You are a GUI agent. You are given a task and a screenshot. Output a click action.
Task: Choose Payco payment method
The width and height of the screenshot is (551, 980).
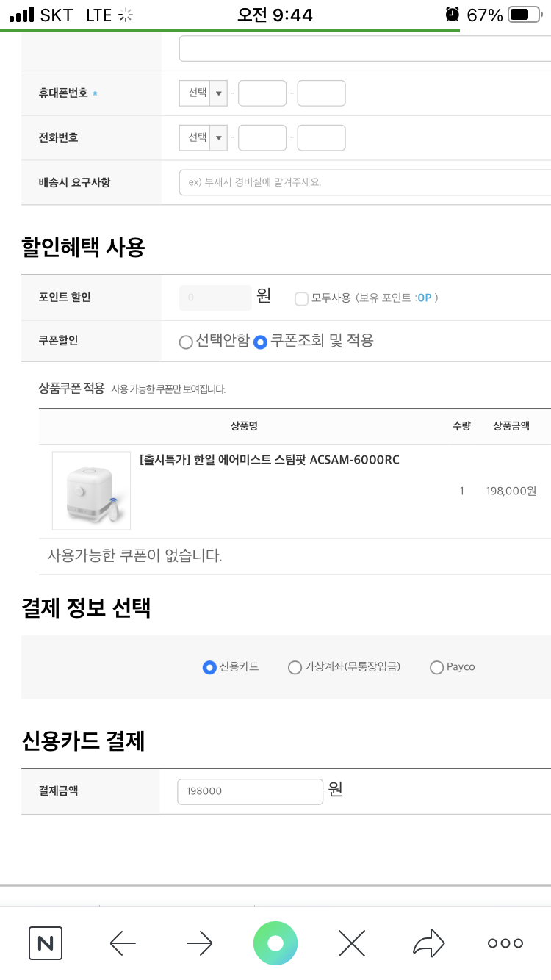click(436, 667)
